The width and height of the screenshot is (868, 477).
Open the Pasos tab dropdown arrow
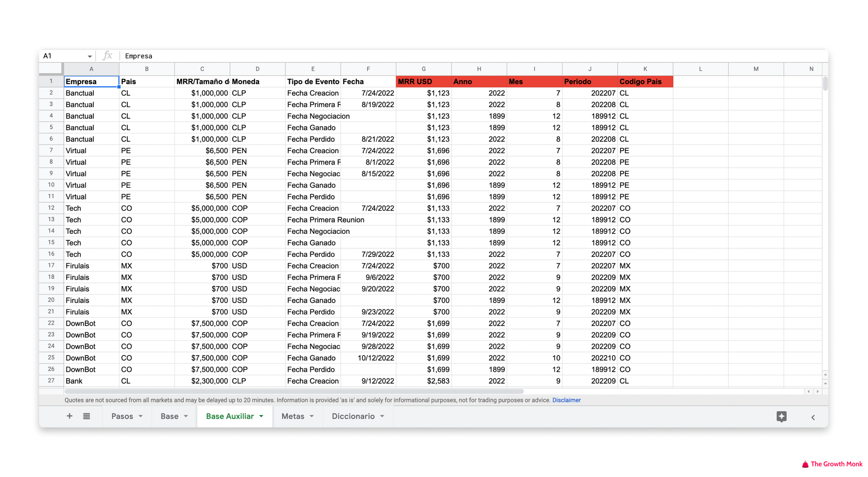pyautogui.click(x=141, y=416)
